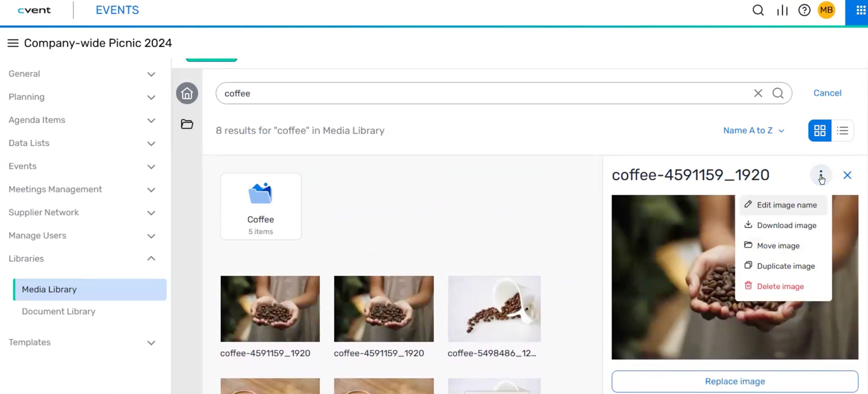Select the second coffee-4591159_1920 thumbnail
Viewport: 868px width, 394px height.
tap(384, 309)
